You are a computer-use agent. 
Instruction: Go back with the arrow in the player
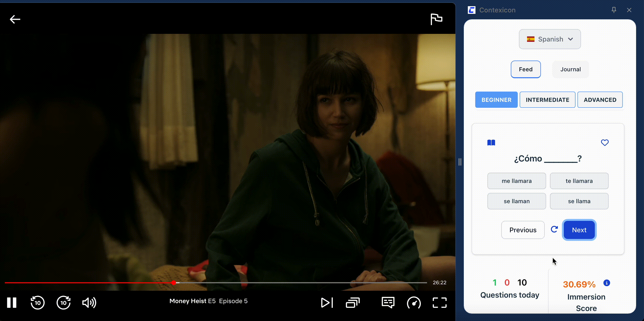15,19
